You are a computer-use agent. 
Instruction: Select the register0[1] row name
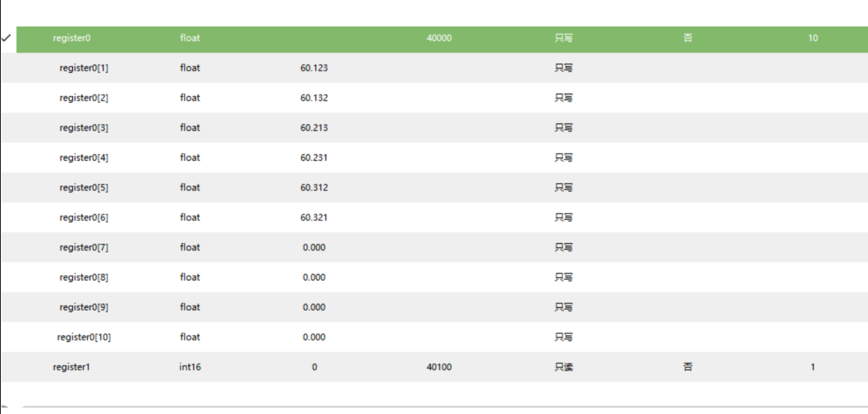click(84, 68)
